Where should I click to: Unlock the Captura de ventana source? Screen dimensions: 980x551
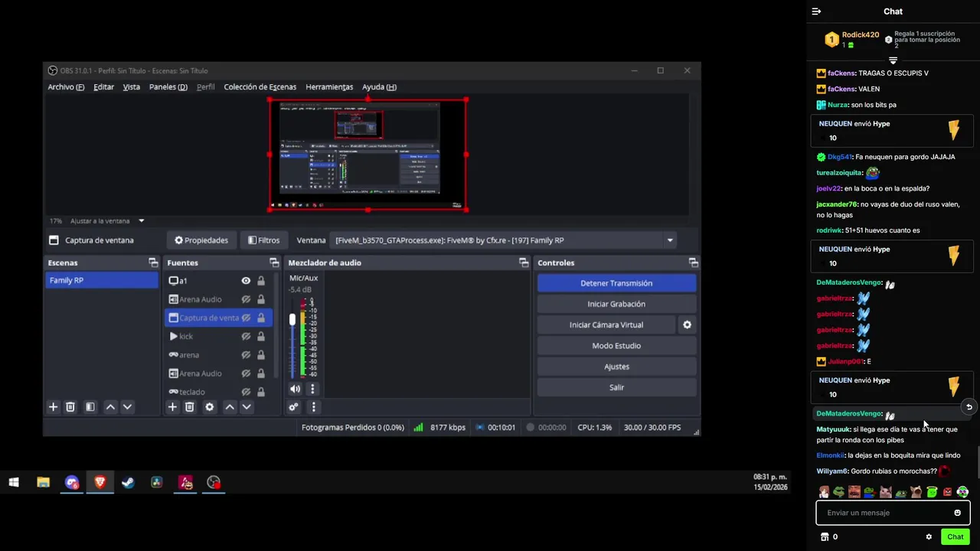(261, 318)
